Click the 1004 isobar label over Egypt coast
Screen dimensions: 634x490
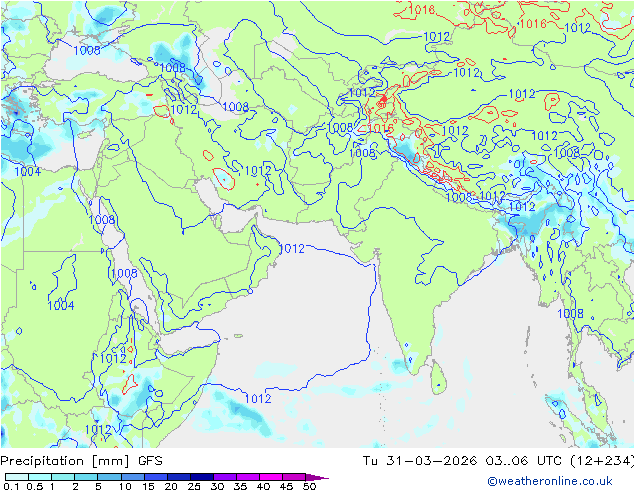tap(27, 171)
